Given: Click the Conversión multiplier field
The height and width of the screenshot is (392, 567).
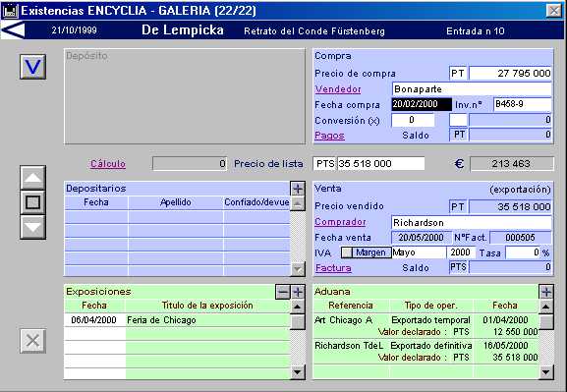Looking at the screenshot, I should coord(413,120).
